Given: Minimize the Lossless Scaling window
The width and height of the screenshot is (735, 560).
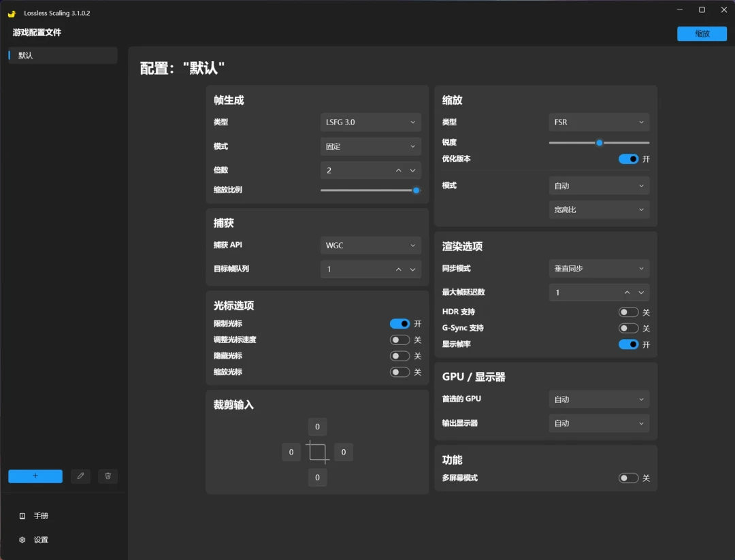Looking at the screenshot, I should (x=680, y=10).
